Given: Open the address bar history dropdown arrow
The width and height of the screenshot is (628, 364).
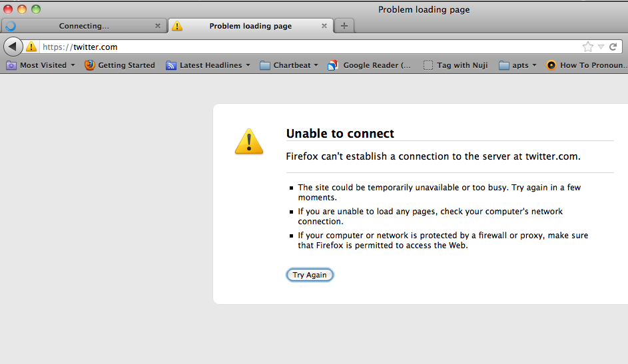Looking at the screenshot, I should point(601,47).
